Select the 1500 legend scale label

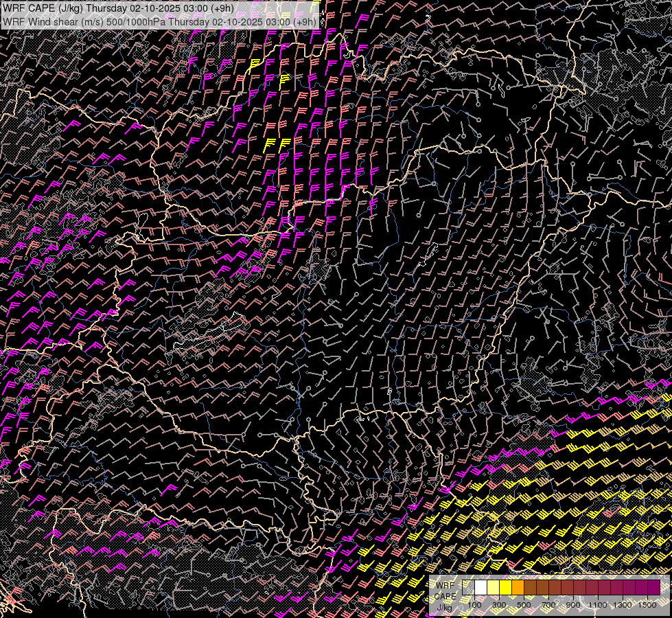point(647,605)
